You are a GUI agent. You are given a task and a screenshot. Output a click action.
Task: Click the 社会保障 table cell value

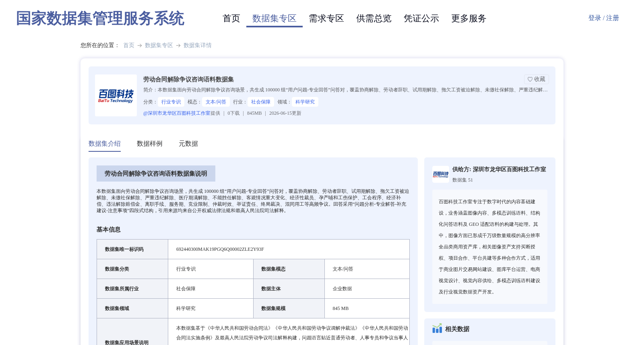[x=186, y=289]
